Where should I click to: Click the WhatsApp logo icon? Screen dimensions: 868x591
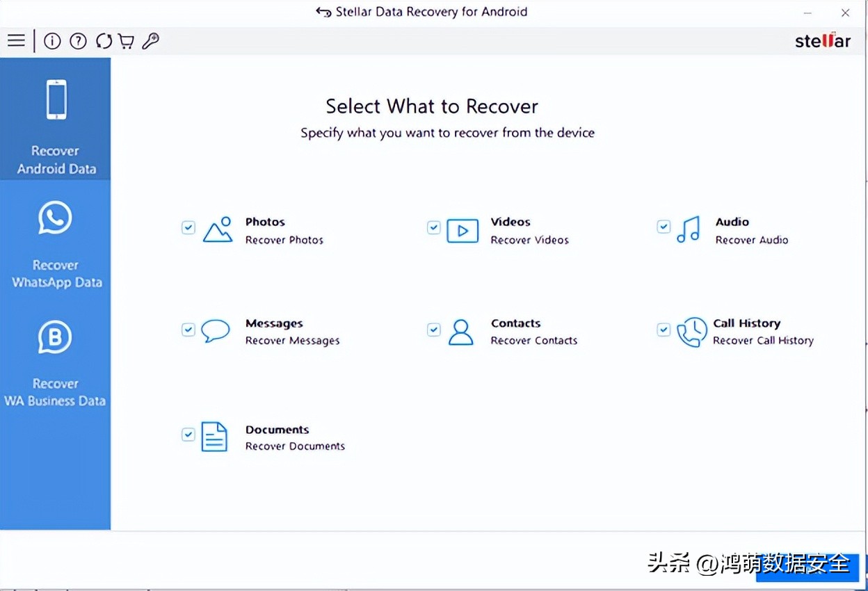55,218
